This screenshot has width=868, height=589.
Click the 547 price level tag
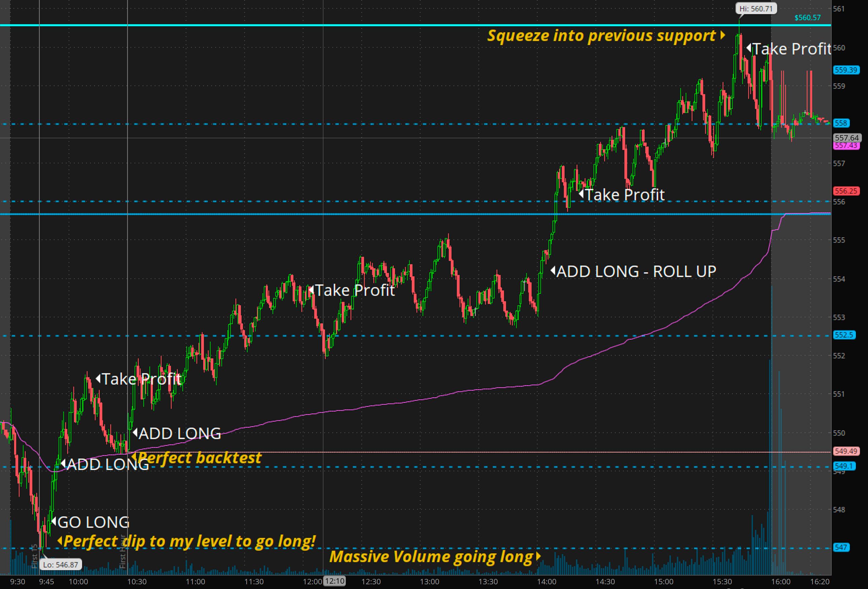point(841,547)
